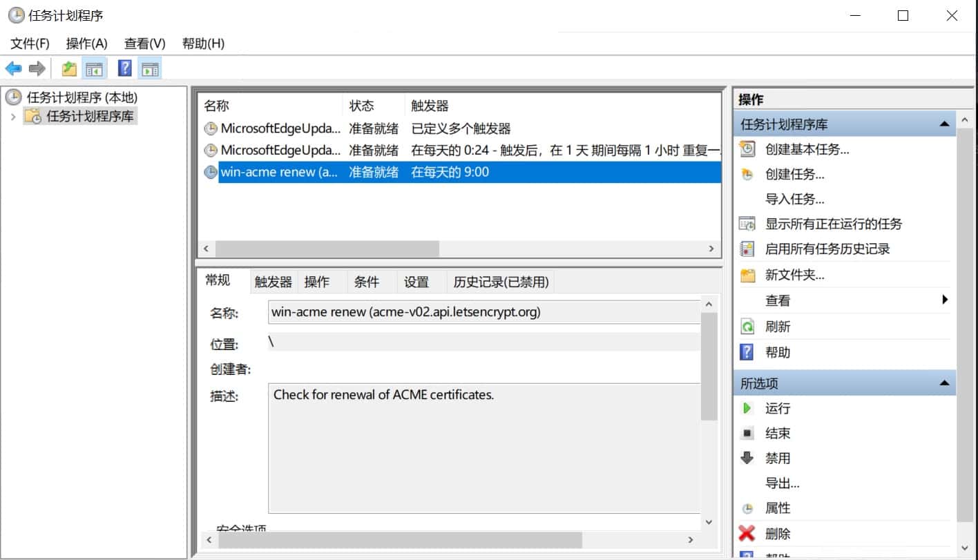Screen dimensions: 978x560
Task: Open the 历史记录(已禁用) tab
Action: (x=501, y=282)
